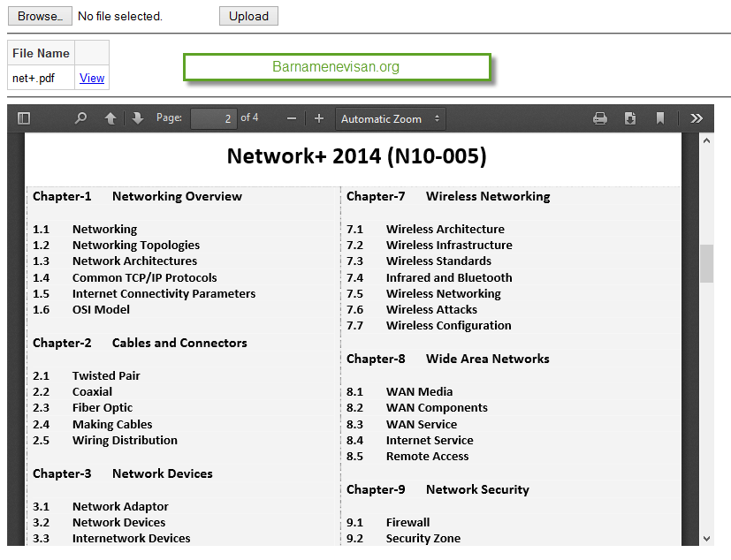Click 'Making Cables' entry
Image resolution: width=731 pixels, height=560 pixels.
112,425
